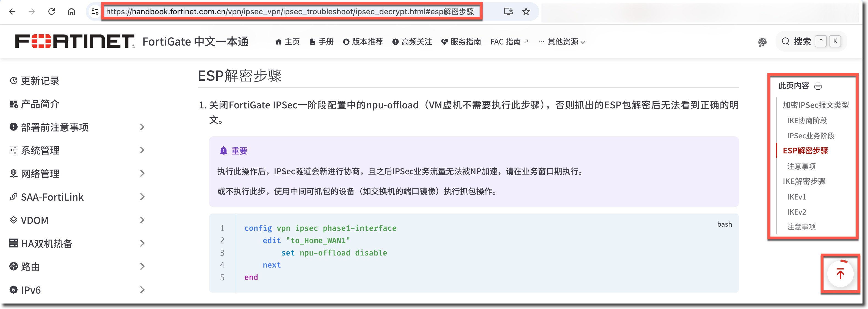Expand the HA双机热备 sidebar section
The image size is (868, 309).
tap(142, 243)
